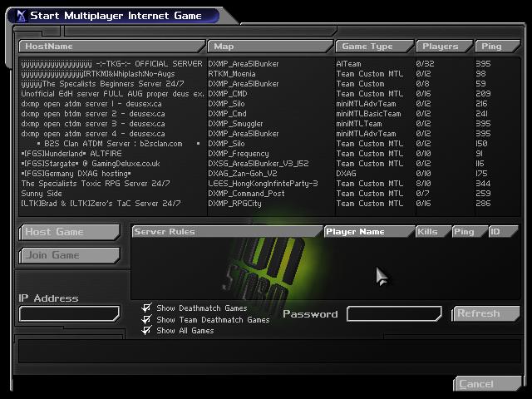Click the Server Rules column header
Screen dimensions: 532x399
click(x=227, y=231)
